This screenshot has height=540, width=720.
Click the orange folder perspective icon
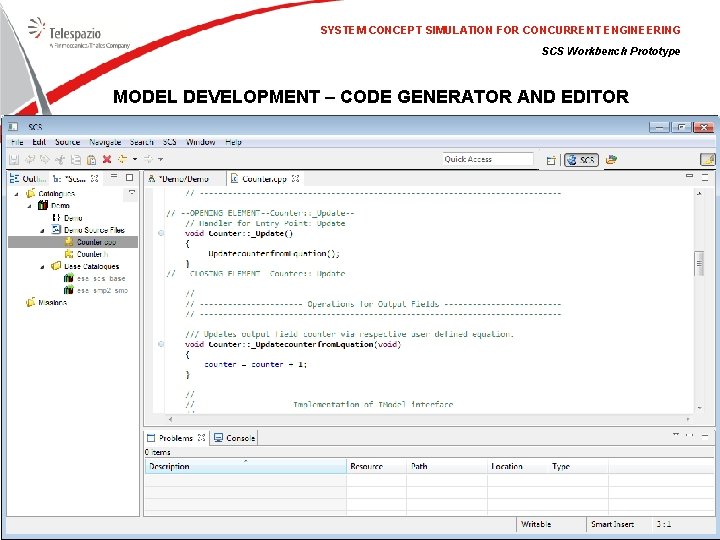(611, 160)
